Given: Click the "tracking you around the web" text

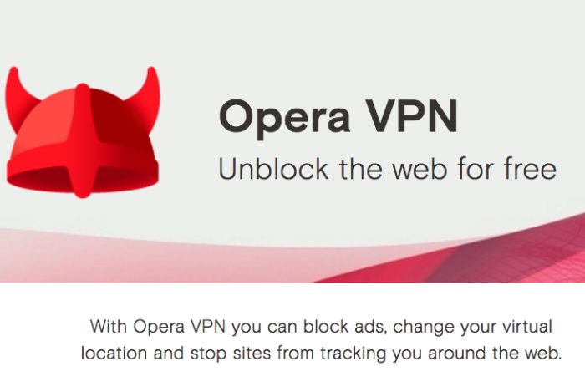Looking at the screenshot, I should tap(441, 354).
